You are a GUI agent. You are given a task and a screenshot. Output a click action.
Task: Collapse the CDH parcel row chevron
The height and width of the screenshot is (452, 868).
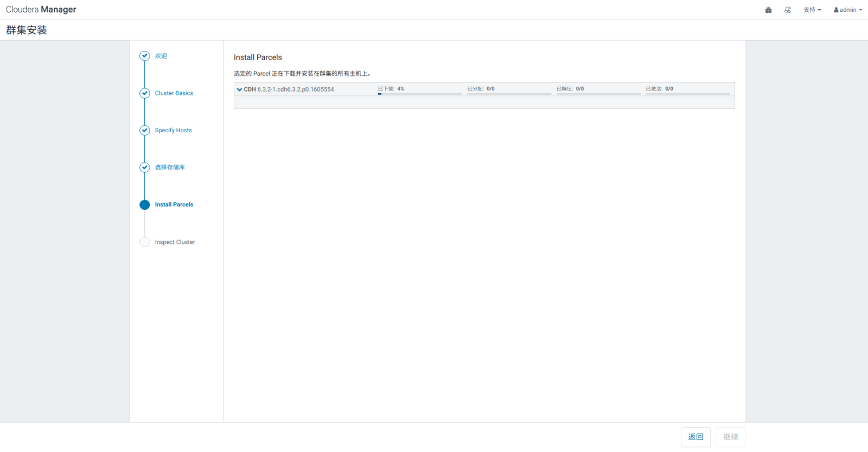239,89
